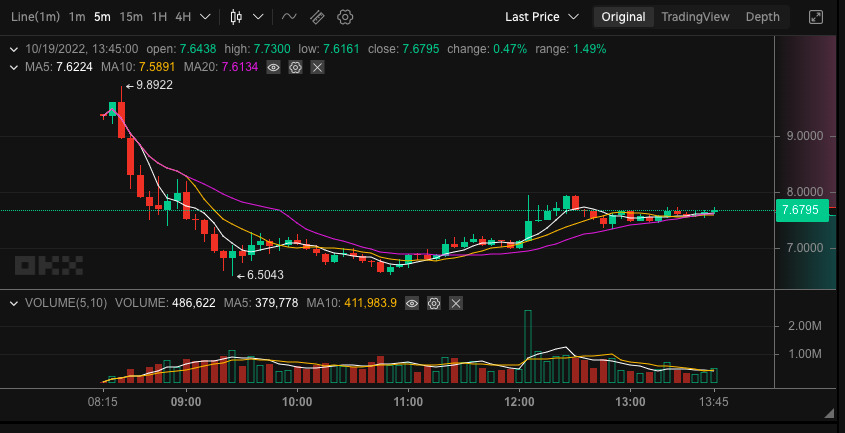
Task: Switch to the TradingView tab
Action: point(696,17)
